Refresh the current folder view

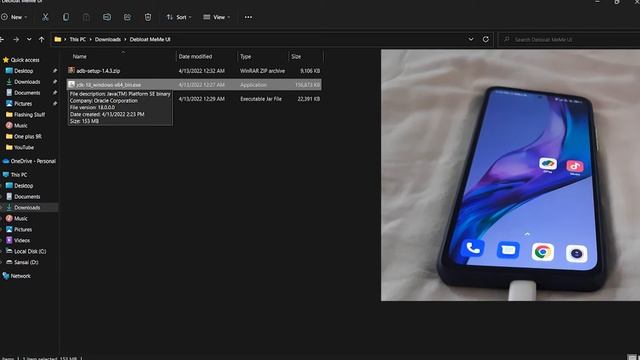pos(485,40)
